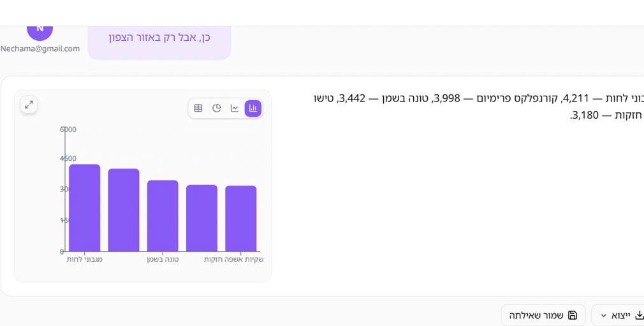Image resolution: width=644 pixels, height=326 pixels.
Task: Click the fourth bar in the chart
Action: [201, 218]
